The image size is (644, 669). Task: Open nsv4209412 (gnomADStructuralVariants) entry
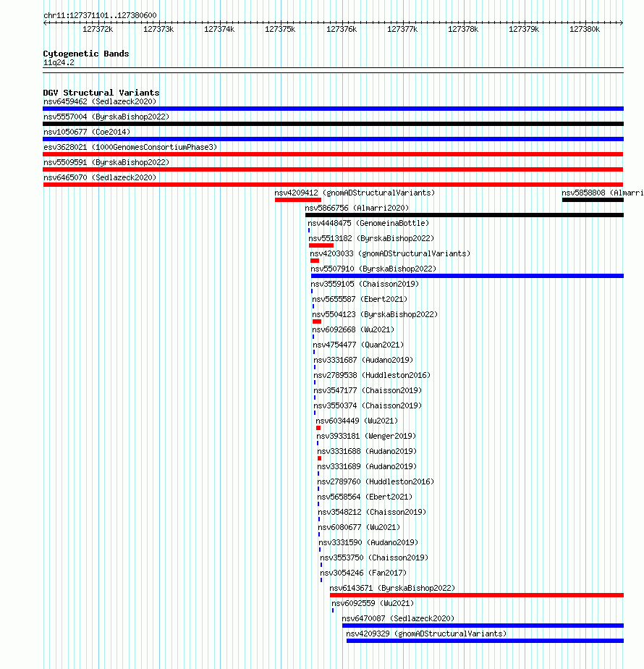355,193
